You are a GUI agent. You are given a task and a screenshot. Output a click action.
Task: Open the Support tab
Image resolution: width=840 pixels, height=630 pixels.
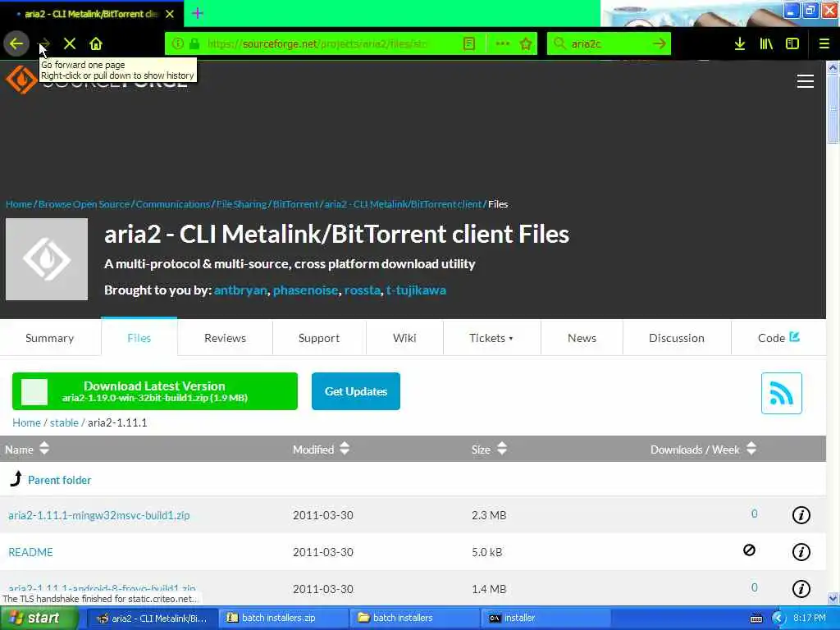coord(319,338)
